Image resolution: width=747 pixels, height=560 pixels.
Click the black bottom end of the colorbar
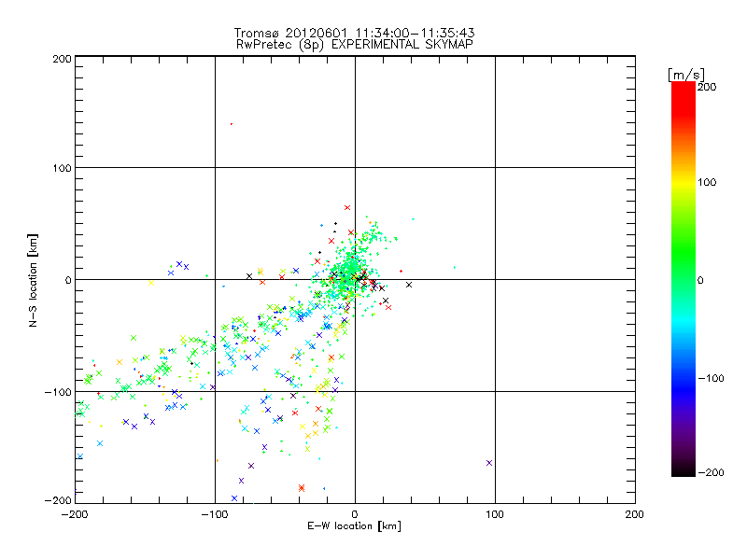coord(683,469)
